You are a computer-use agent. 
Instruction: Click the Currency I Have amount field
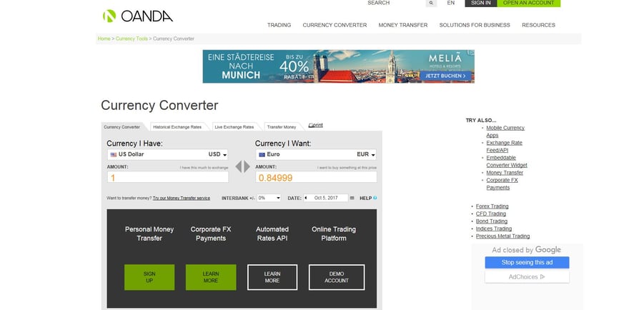click(168, 177)
